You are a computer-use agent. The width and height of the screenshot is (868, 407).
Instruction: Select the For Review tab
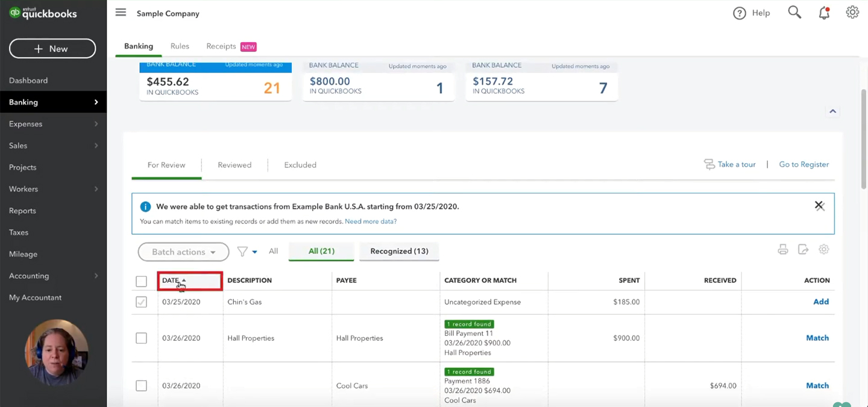pyautogui.click(x=166, y=165)
